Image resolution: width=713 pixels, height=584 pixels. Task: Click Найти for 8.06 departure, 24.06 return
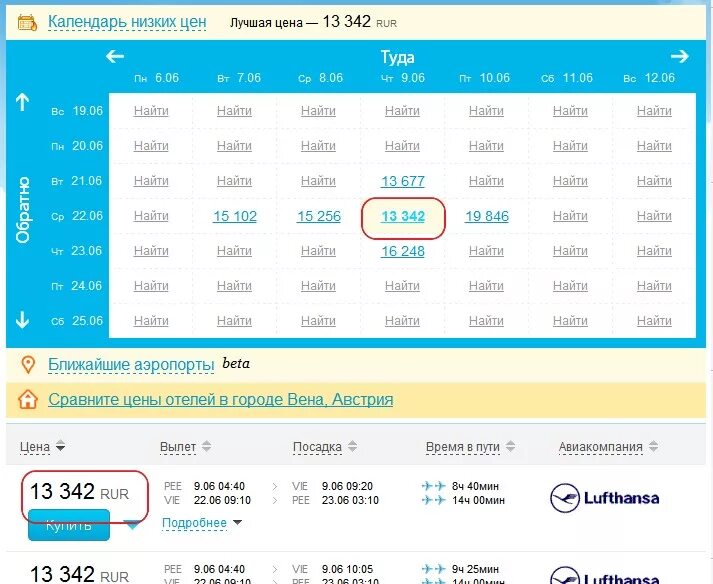[318, 286]
